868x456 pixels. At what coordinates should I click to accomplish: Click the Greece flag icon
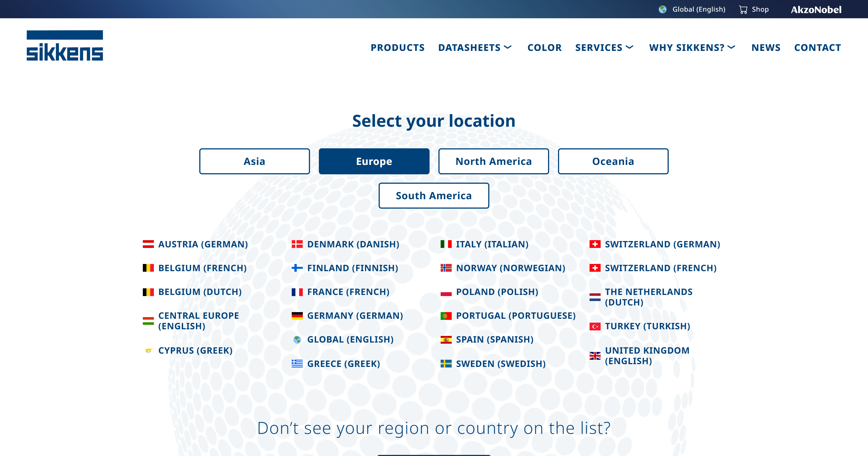pyautogui.click(x=297, y=364)
